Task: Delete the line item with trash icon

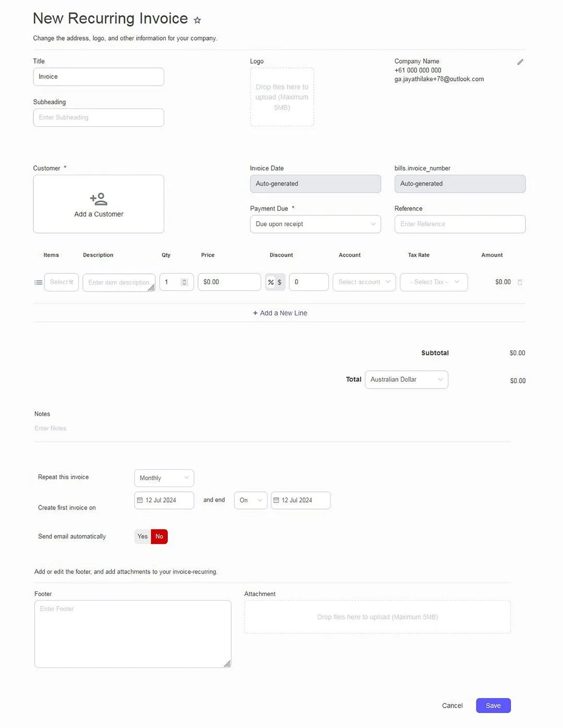Action: tap(520, 282)
